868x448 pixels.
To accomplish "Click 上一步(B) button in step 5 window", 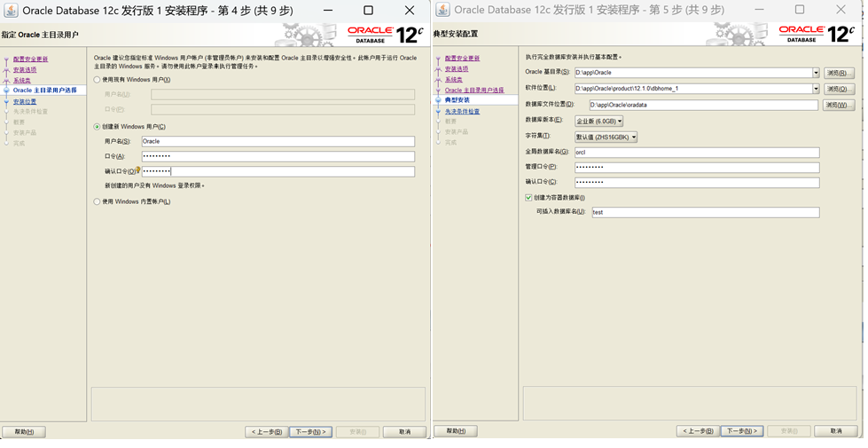I will tap(698, 431).
